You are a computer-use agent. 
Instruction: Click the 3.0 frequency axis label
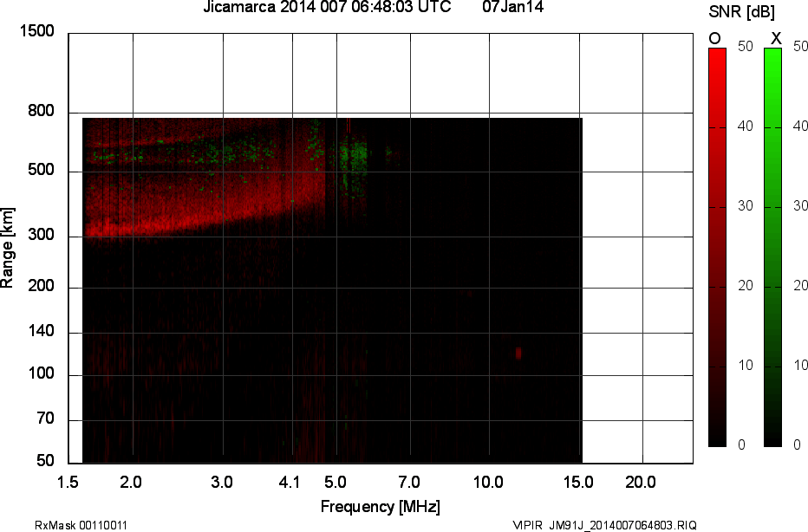pyautogui.click(x=222, y=483)
